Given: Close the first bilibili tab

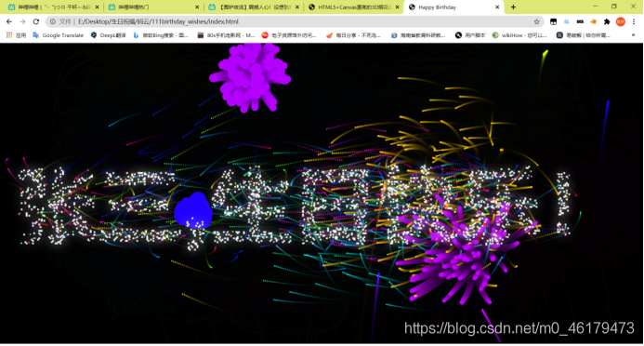Looking at the screenshot, I should [x=97, y=7].
